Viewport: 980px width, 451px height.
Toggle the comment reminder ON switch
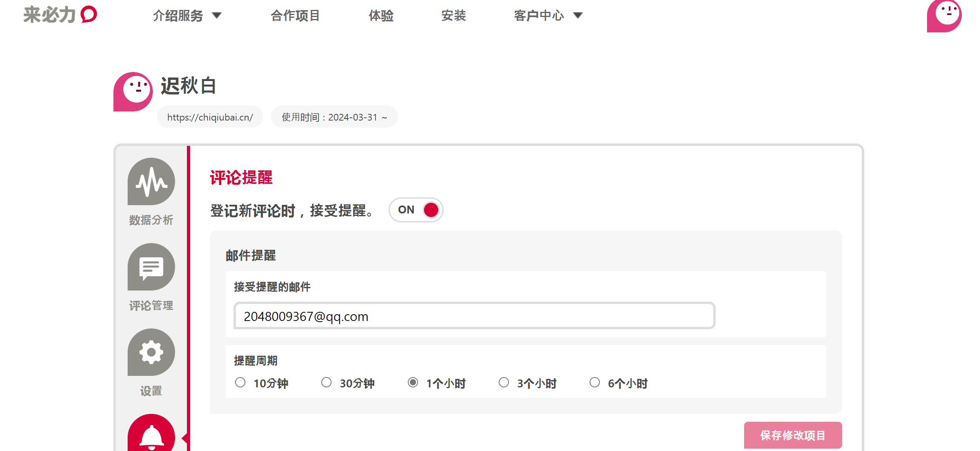[x=416, y=210]
